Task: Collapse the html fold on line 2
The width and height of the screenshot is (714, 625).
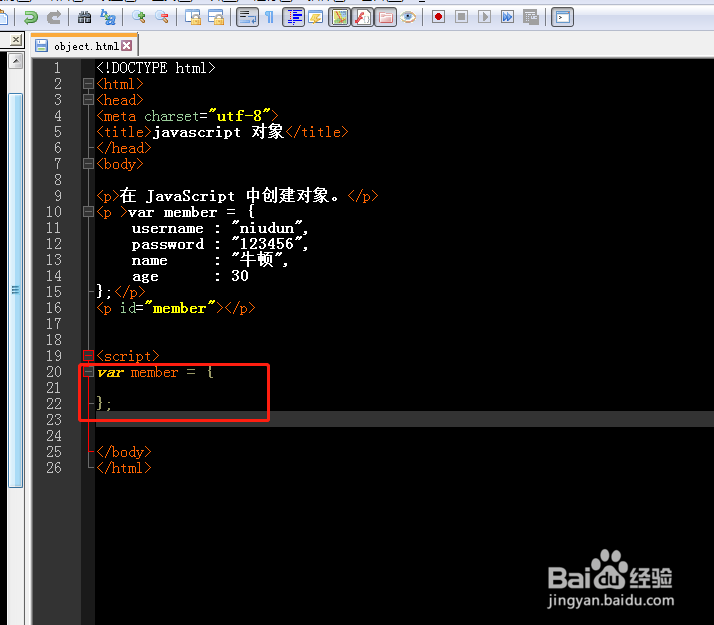Action: pyautogui.click(x=88, y=83)
